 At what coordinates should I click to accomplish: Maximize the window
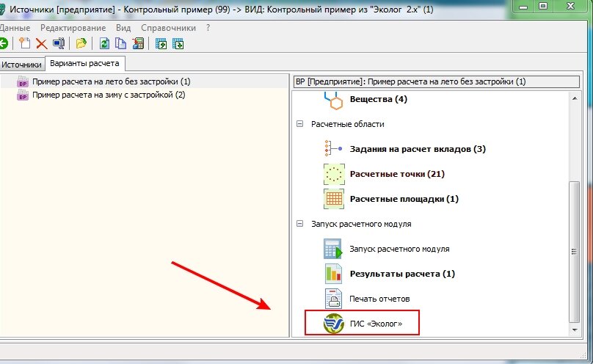click(543, 7)
